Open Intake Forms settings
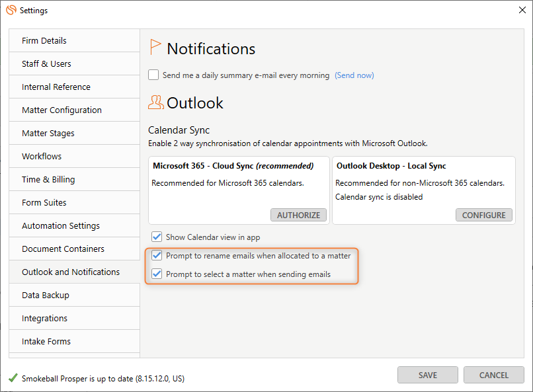The height and width of the screenshot is (392, 533). [75, 341]
